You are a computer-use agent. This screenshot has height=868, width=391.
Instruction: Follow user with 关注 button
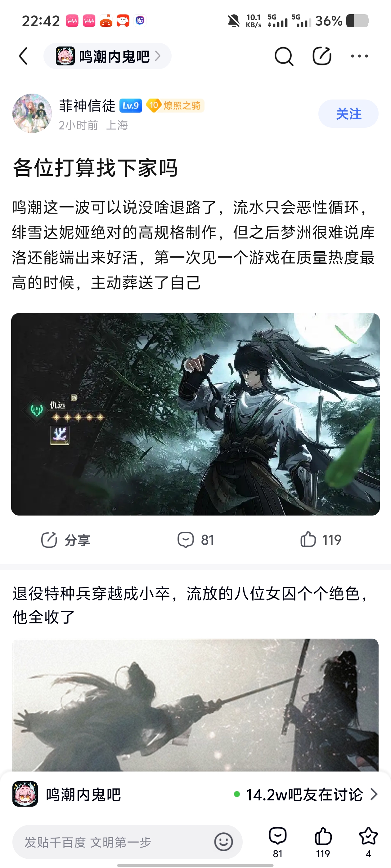pos(348,113)
